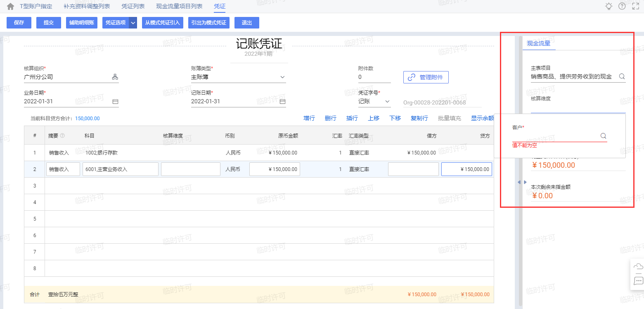This screenshot has height=309, width=644.
Task: Click the lightbulb tips icon
Action: tap(608, 6)
